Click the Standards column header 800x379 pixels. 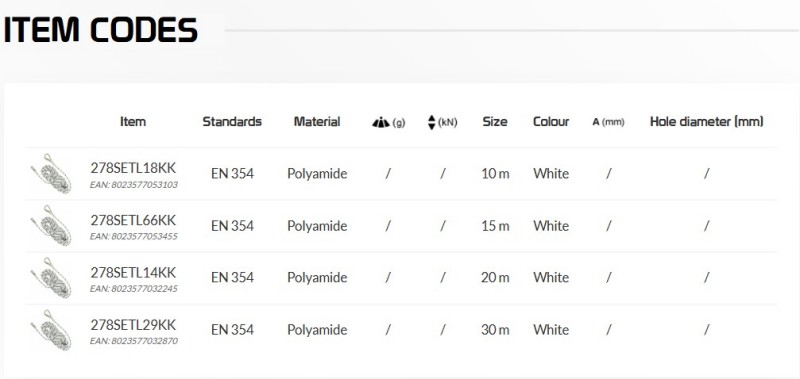[232, 122]
